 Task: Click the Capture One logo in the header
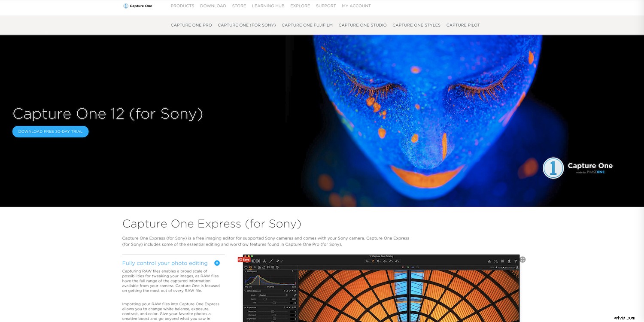[137, 6]
